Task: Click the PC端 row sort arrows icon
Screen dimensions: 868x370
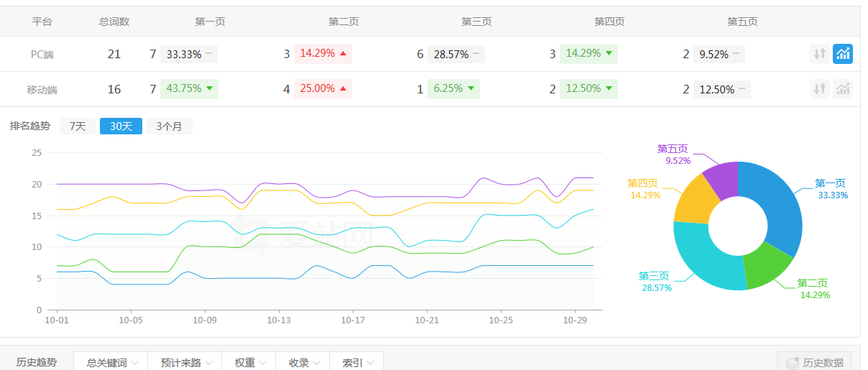Action: tap(819, 54)
